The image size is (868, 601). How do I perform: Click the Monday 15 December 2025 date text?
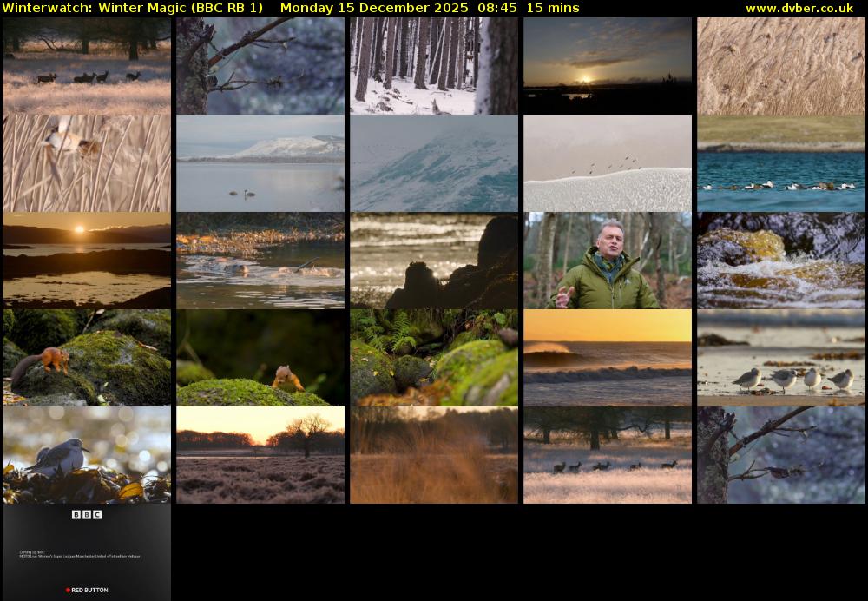click(373, 8)
